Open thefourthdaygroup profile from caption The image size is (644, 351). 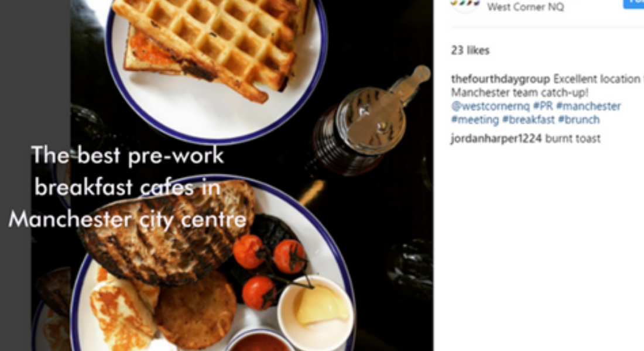click(x=500, y=79)
